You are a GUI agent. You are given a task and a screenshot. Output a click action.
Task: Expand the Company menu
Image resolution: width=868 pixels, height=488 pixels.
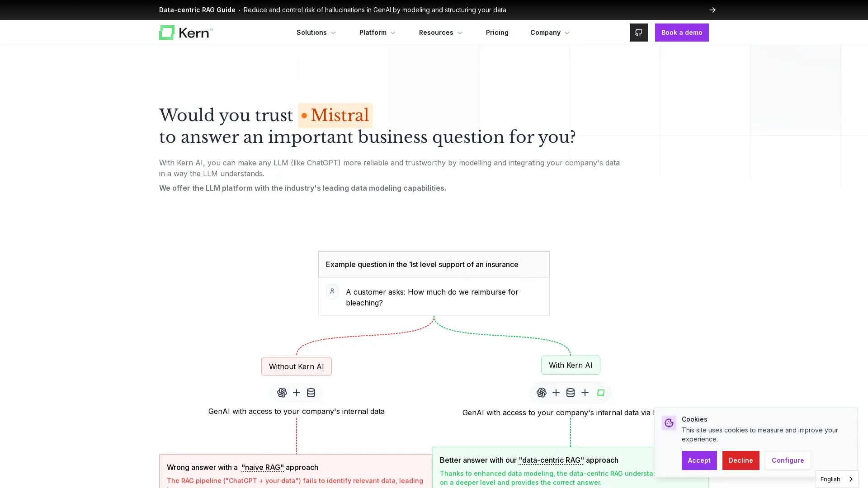pos(549,32)
